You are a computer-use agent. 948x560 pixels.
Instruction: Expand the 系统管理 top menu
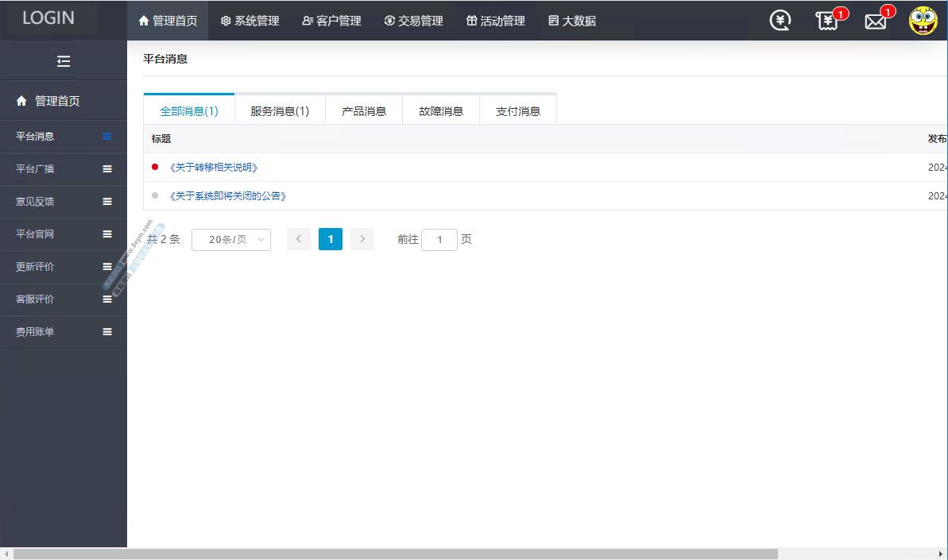pos(250,21)
